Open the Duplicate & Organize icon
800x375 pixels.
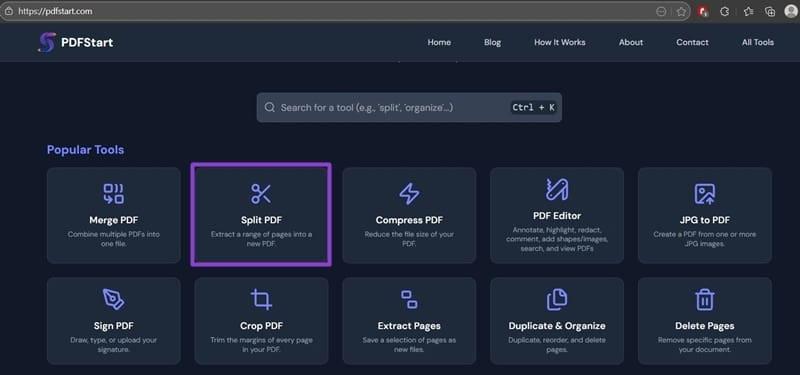(557, 299)
